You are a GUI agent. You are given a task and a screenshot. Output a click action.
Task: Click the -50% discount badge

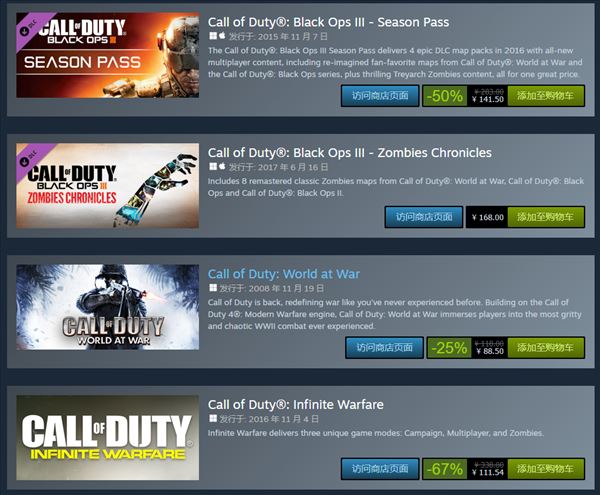[x=445, y=96]
